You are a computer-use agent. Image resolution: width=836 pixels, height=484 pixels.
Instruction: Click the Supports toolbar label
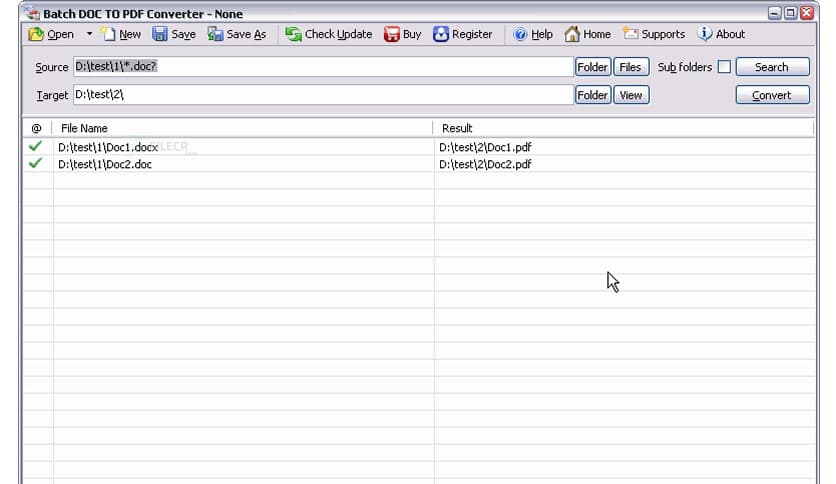tap(663, 34)
